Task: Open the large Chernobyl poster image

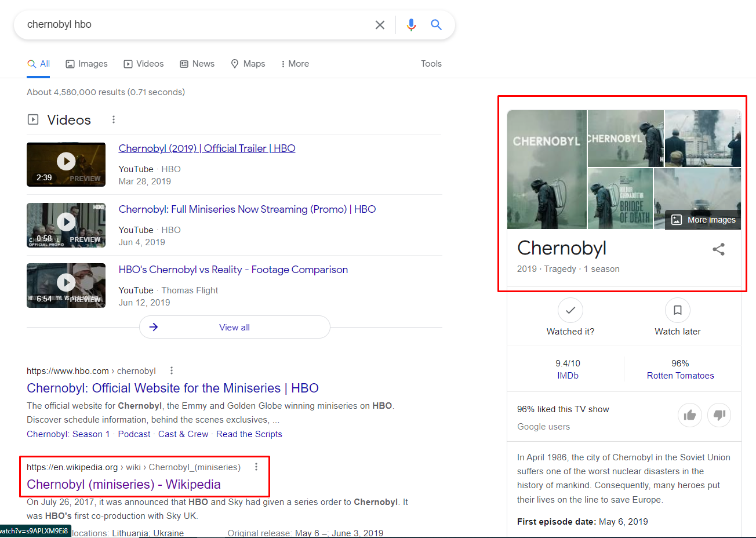Action: [x=547, y=169]
